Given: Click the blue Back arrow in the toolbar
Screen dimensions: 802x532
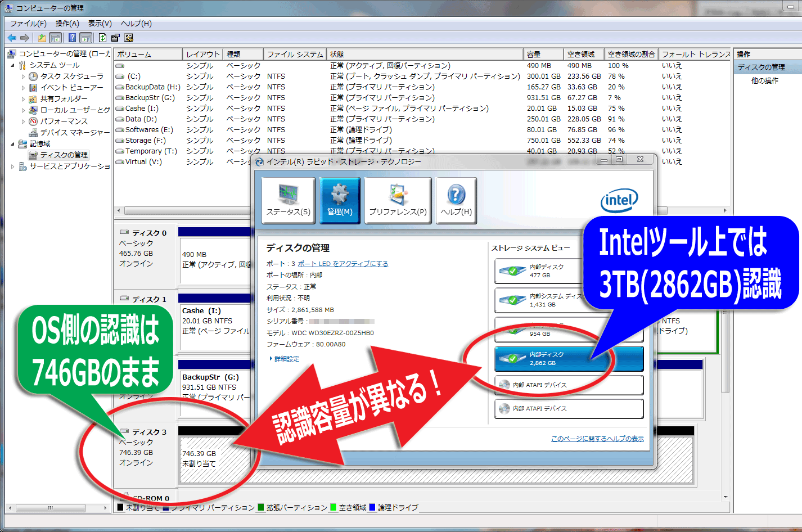Looking at the screenshot, I should click(x=12, y=38).
